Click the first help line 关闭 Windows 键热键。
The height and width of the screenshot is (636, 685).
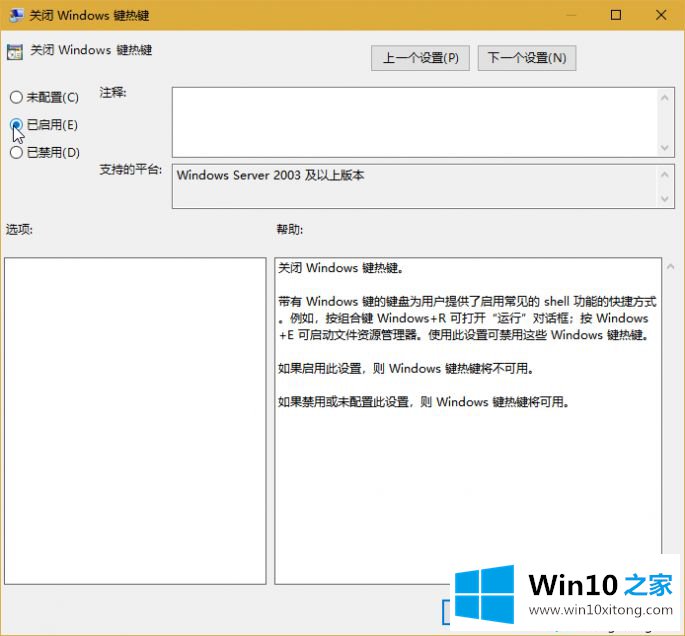tap(341, 268)
